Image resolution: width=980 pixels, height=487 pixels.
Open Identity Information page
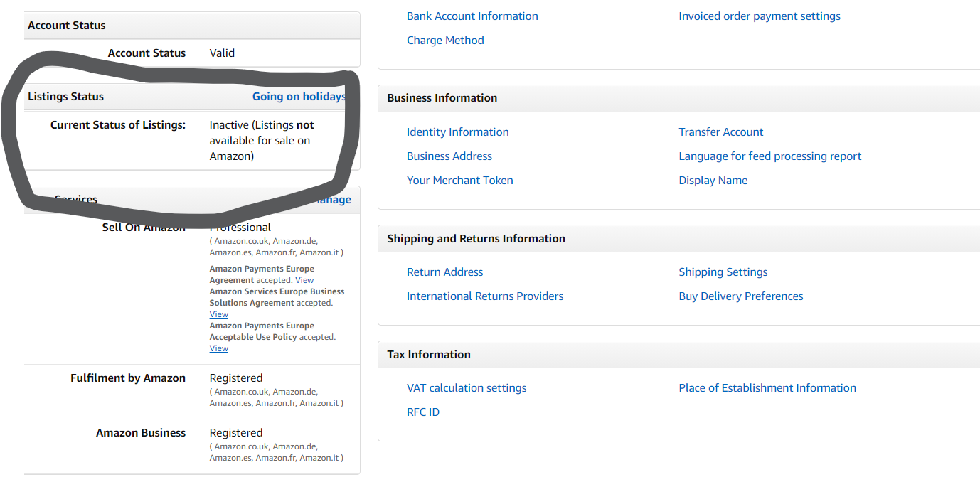click(x=457, y=132)
